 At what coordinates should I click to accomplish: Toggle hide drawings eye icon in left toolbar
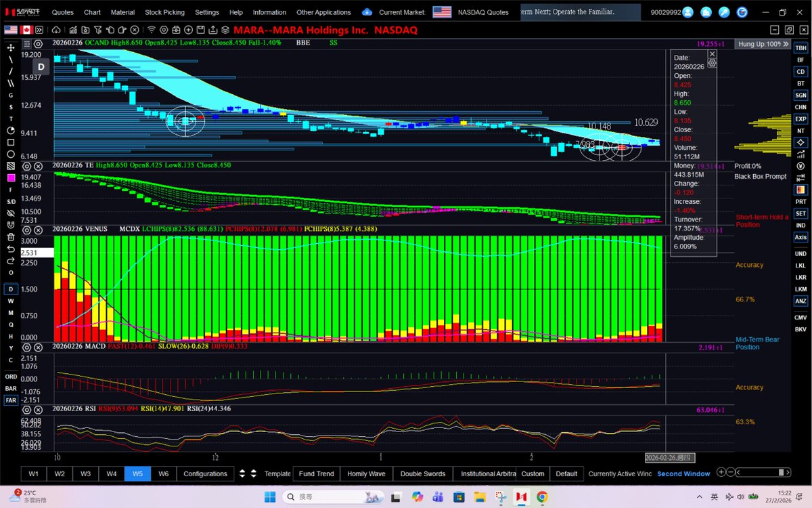[11, 213]
